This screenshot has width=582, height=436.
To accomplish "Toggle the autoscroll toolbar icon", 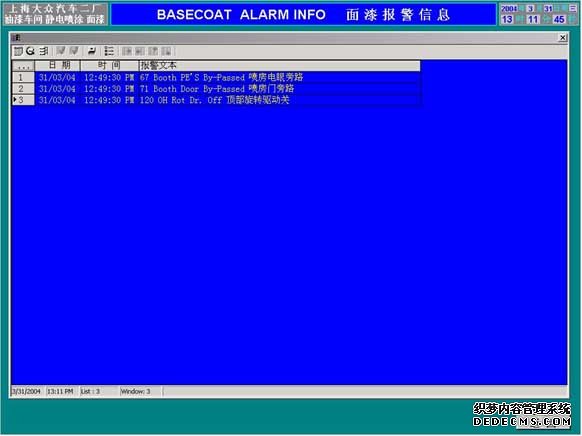I will click(x=91, y=51).
